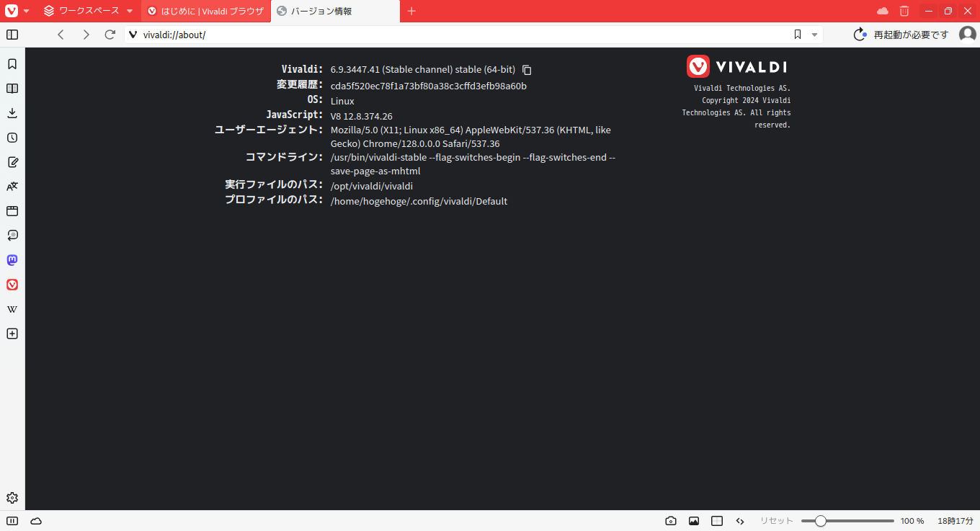Screen dimensions: 980x531
Task: Click the version text 6.9.3447.41
Action: coord(355,70)
